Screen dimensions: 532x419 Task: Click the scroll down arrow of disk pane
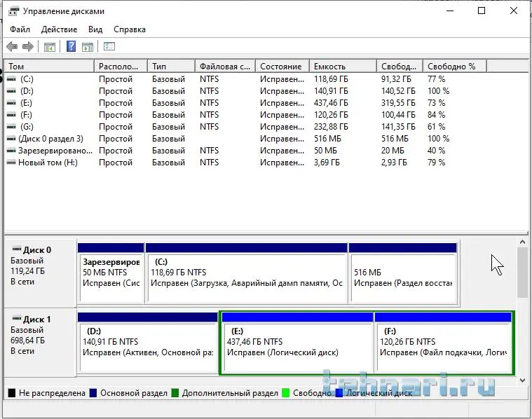tap(522, 381)
